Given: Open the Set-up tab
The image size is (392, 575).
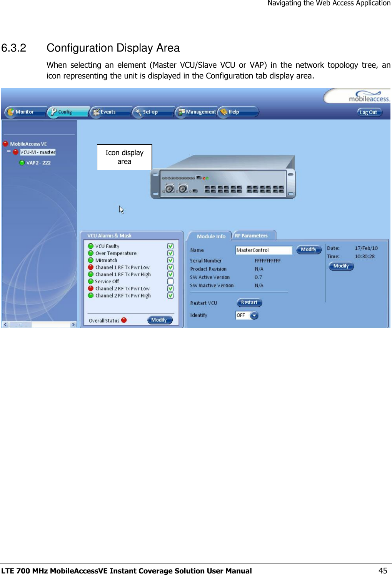Looking at the screenshot, I should 153,112.
